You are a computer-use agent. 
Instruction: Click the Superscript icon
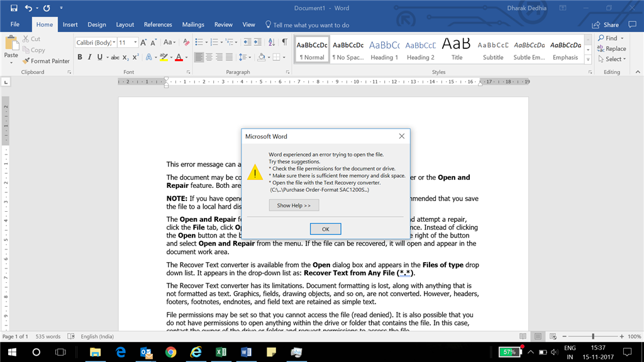[x=136, y=57]
